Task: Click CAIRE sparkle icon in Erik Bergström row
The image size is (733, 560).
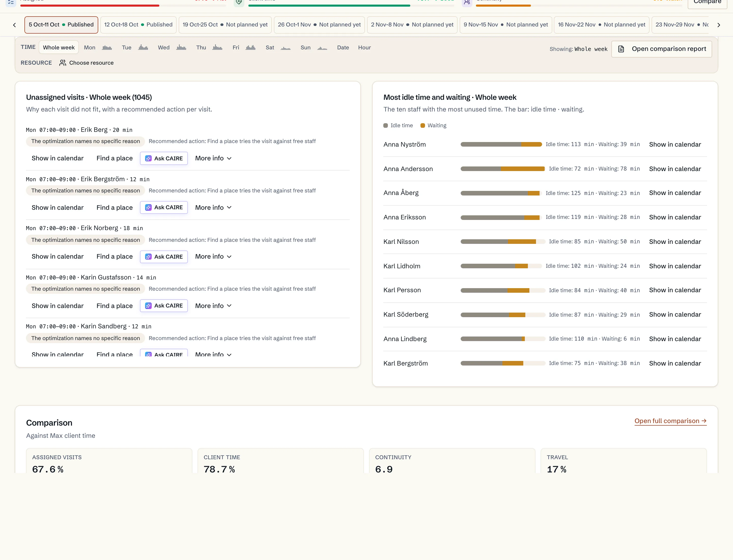Action: [148, 207]
